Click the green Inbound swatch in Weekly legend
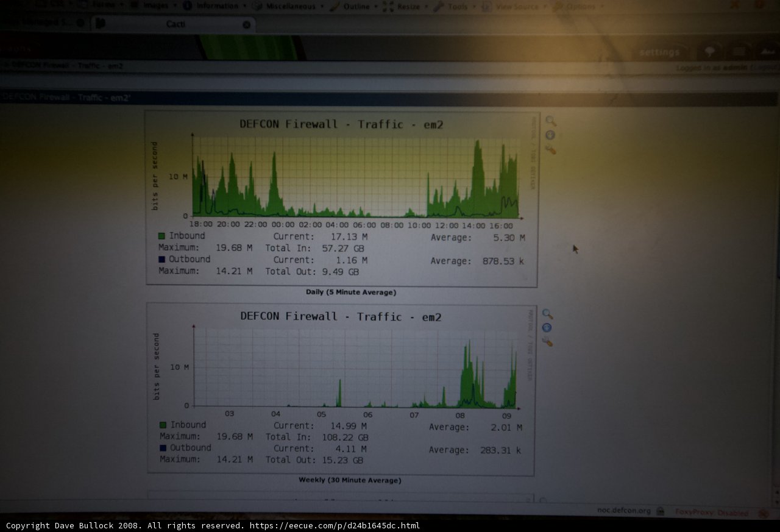Image resolution: width=780 pixels, height=532 pixels. [x=163, y=425]
